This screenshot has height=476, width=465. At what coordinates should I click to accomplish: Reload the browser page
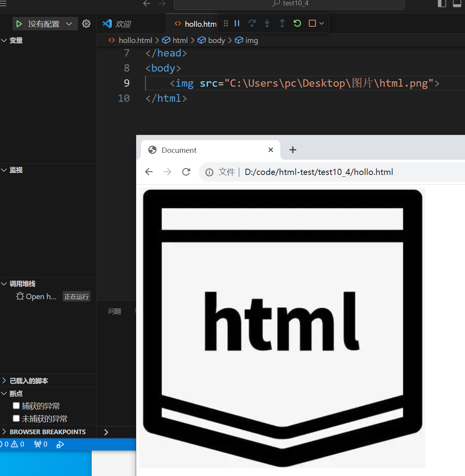[186, 172]
